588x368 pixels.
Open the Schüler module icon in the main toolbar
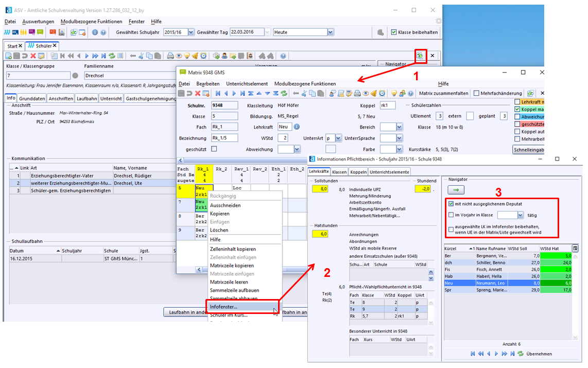(7, 32)
